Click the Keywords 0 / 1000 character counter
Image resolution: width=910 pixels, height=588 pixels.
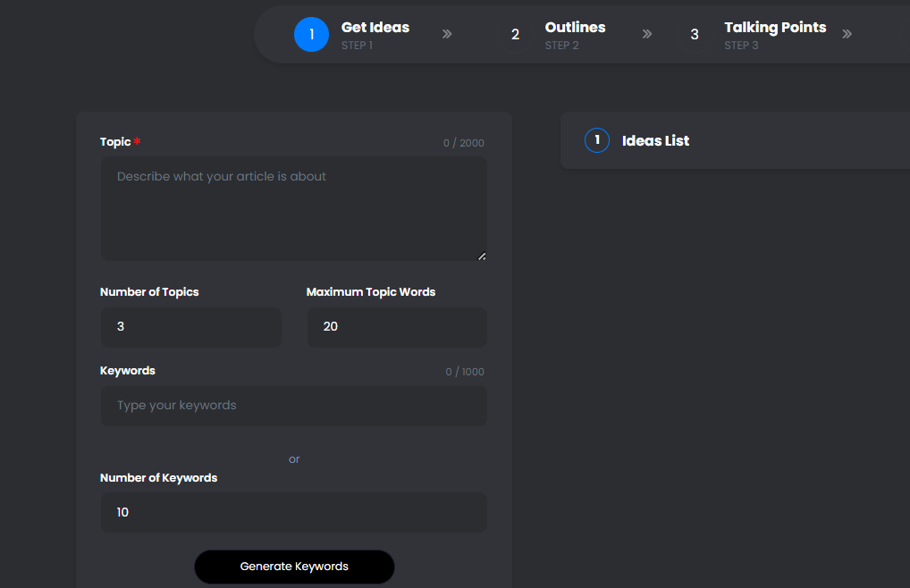coord(465,372)
